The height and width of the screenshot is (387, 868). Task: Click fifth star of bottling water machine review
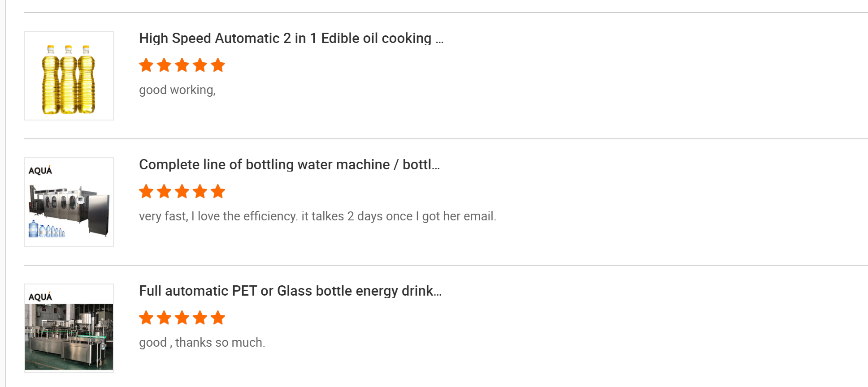pos(218,192)
